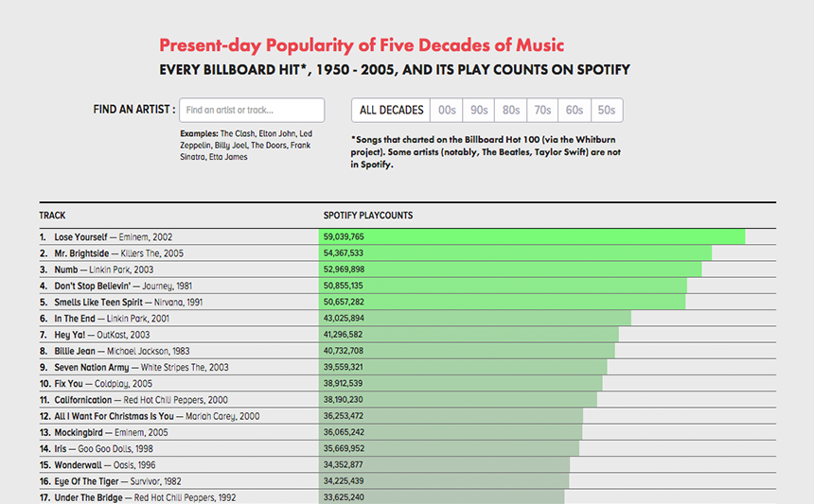Click playcount value 36,253,472

coord(344,416)
